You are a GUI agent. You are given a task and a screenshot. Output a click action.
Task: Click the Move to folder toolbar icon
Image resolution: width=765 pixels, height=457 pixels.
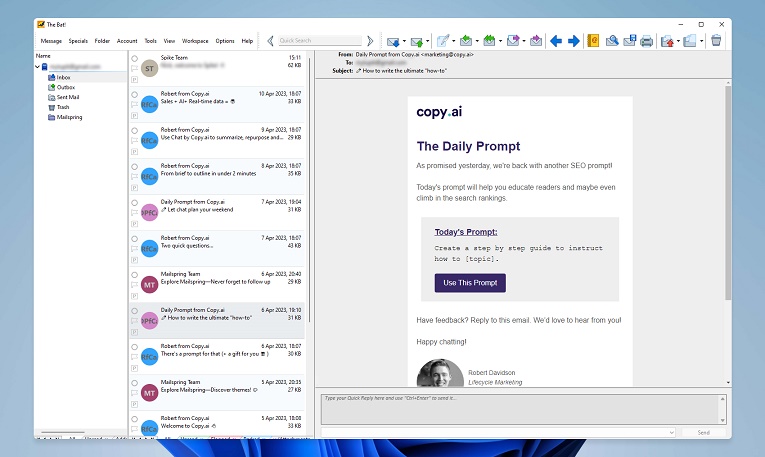click(667, 41)
